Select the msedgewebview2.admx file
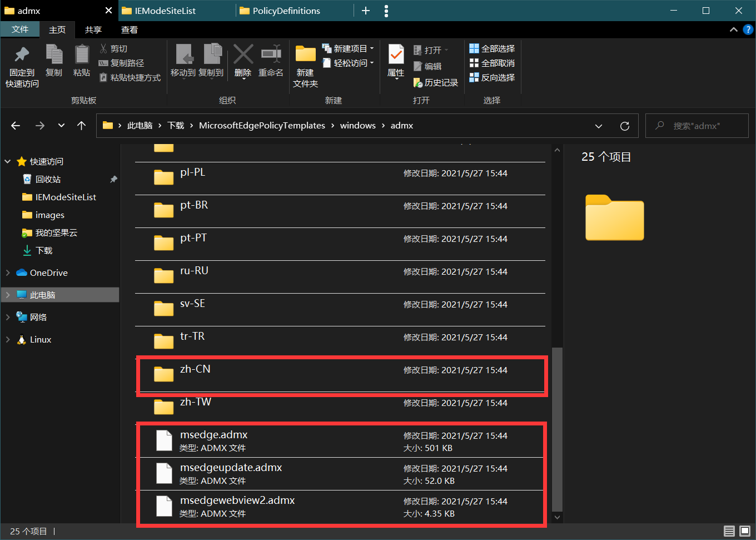 click(x=340, y=507)
